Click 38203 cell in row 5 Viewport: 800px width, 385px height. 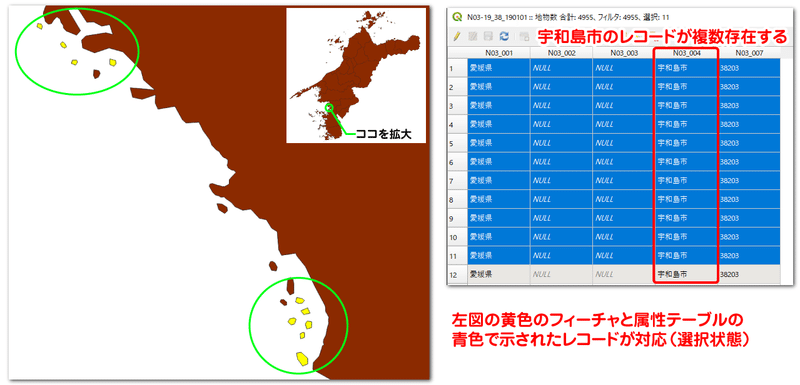tap(749, 143)
